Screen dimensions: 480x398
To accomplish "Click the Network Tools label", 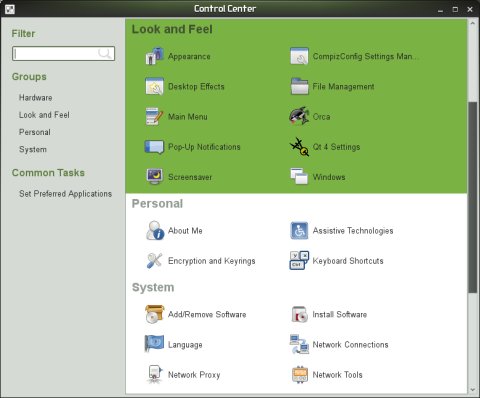I will [337, 375].
